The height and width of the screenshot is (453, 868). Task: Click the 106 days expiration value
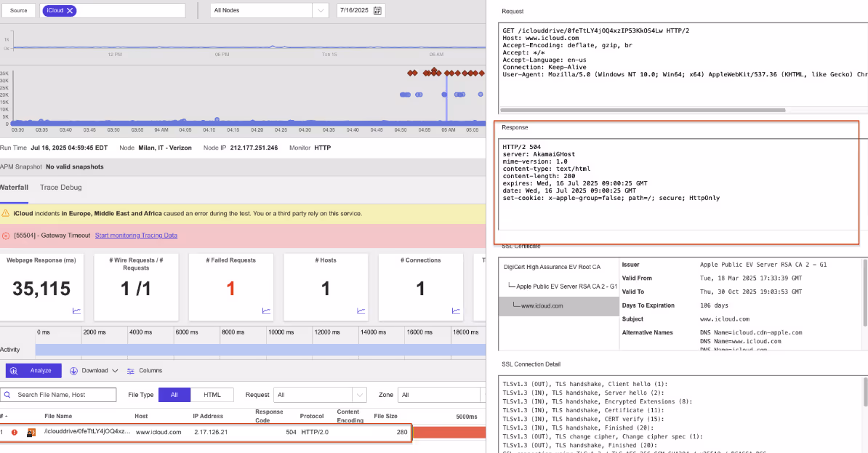click(715, 305)
